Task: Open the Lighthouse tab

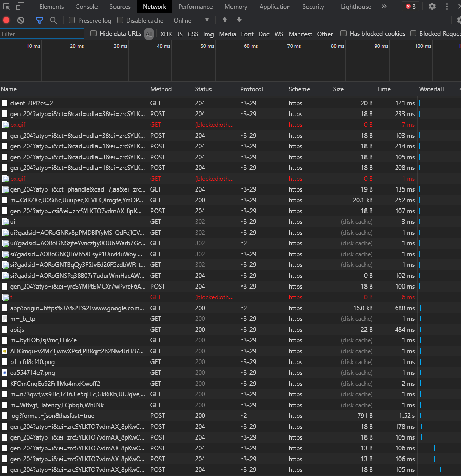Action: (356, 6)
